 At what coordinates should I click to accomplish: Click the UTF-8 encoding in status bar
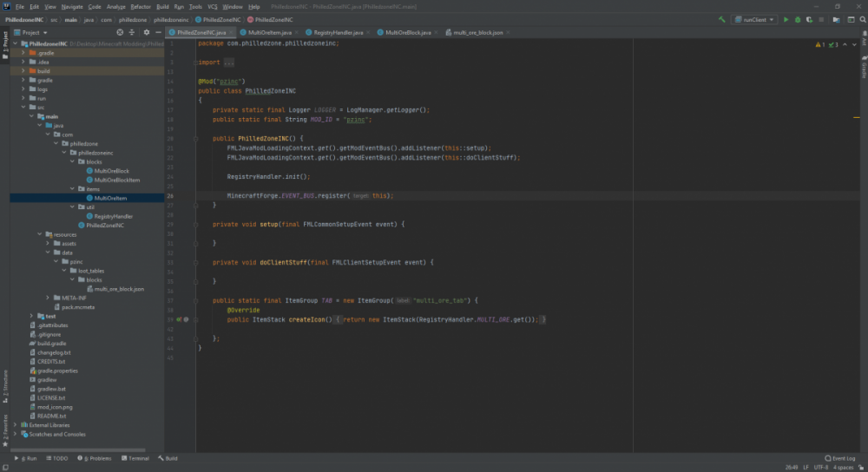point(821,468)
